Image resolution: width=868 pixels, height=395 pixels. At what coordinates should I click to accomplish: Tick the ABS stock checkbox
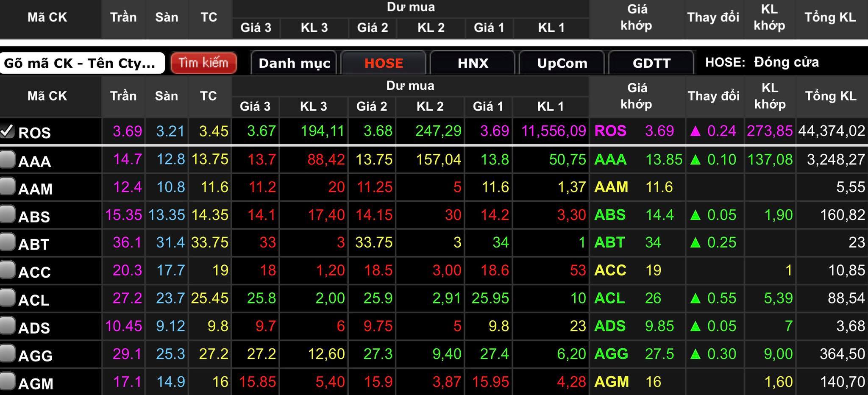coord(7,215)
